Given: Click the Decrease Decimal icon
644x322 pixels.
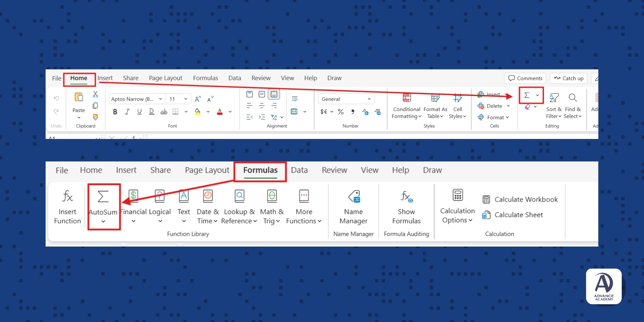Looking at the screenshot, I should click(x=378, y=112).
